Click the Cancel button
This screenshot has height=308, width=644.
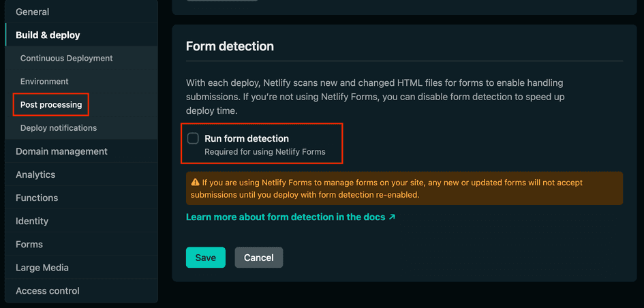click(x=259, y=258)
